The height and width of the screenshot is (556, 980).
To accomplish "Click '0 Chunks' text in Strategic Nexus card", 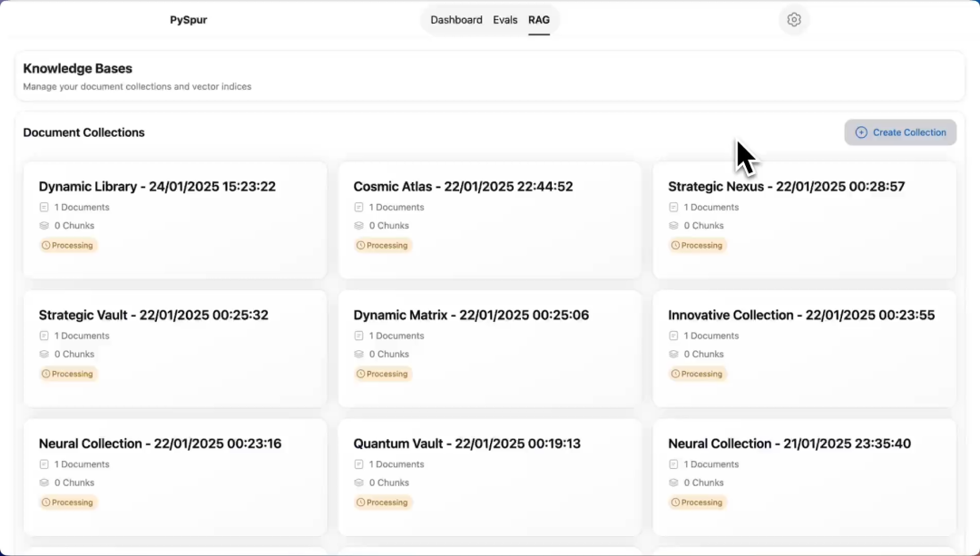I will (704, 226).
